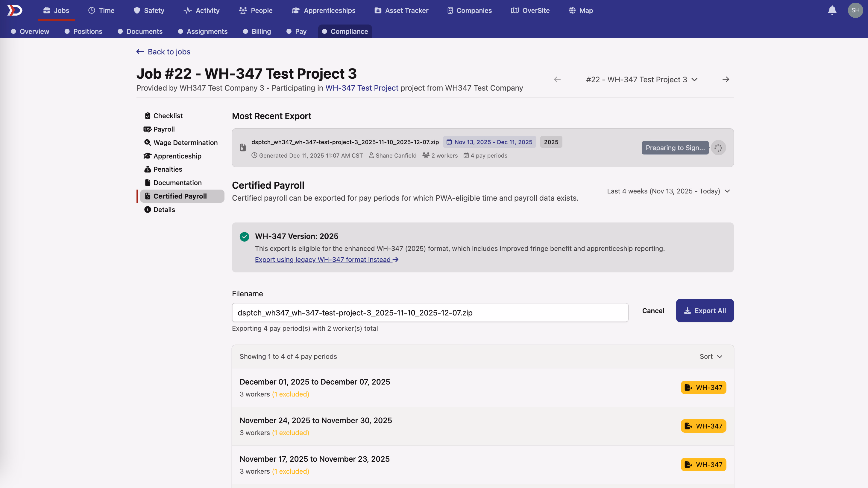This screenshot has height=488, width=868.
Task: Click the OverSite map icon
Action: (515, 10)
